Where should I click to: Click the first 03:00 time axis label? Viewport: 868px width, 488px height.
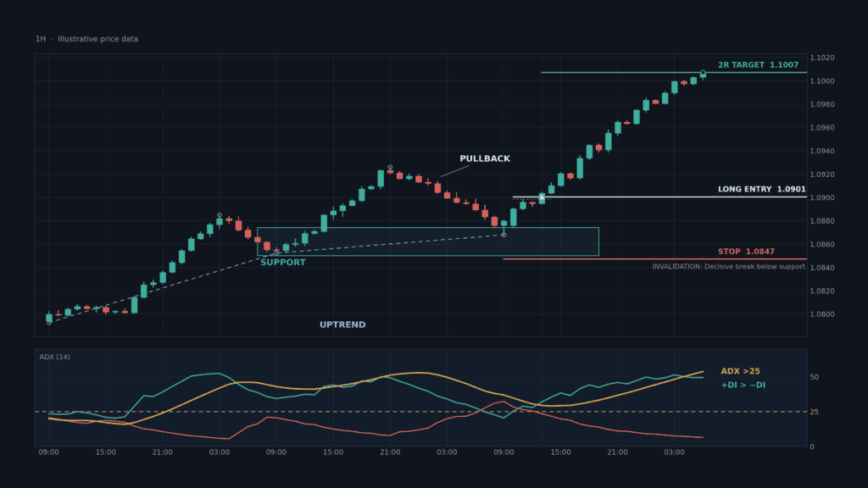tap(220, 452)
